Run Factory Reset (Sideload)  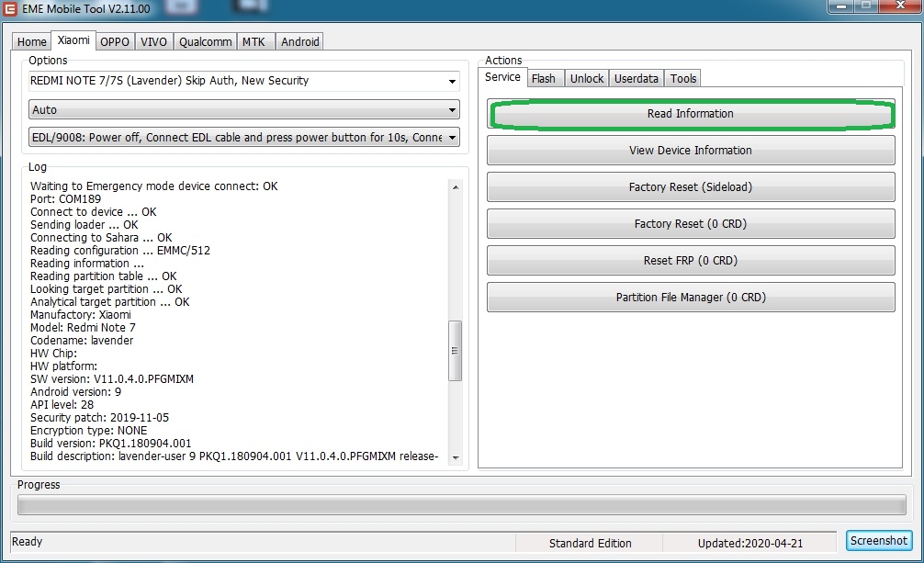691,186
